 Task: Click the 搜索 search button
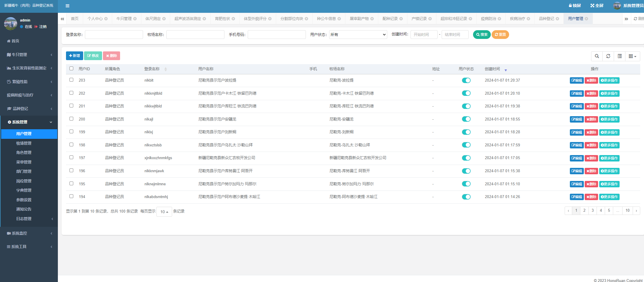point(482,35)
